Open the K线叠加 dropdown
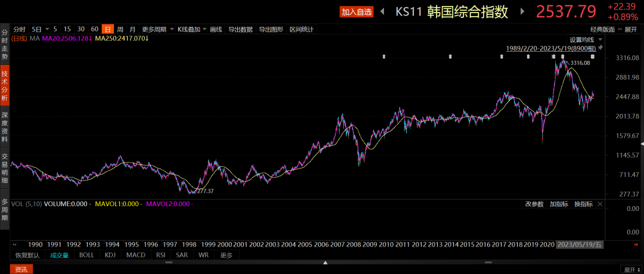This screenshot has width=644, height=274. click(191, 29)
